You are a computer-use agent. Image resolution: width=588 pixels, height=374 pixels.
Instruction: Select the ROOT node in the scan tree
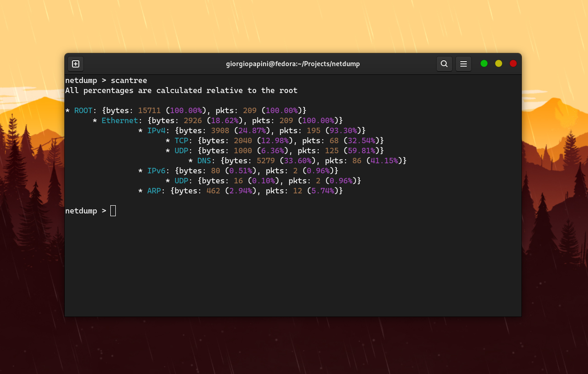coord(83,110)
